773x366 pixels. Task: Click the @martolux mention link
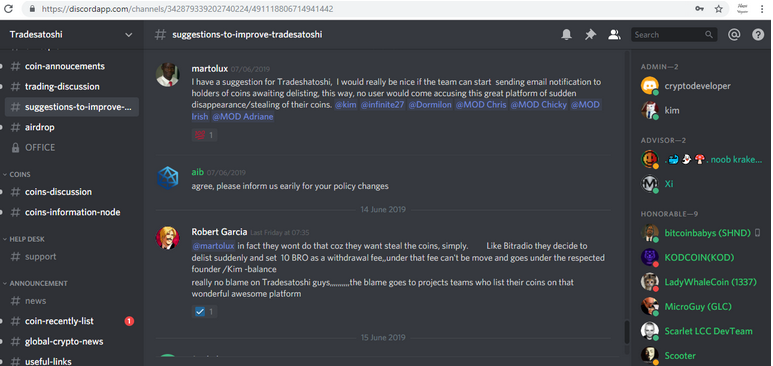pos(213,246)
